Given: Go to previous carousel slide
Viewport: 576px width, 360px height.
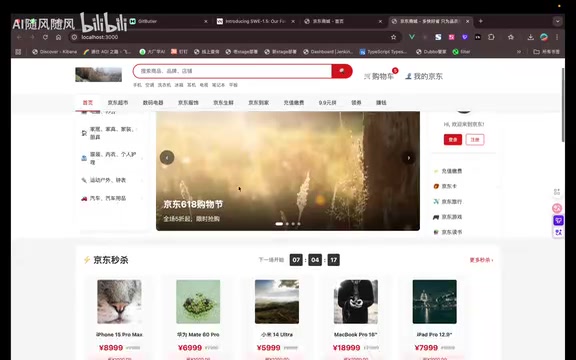Looking at the screenshot, I should click(x=167, y=158).
